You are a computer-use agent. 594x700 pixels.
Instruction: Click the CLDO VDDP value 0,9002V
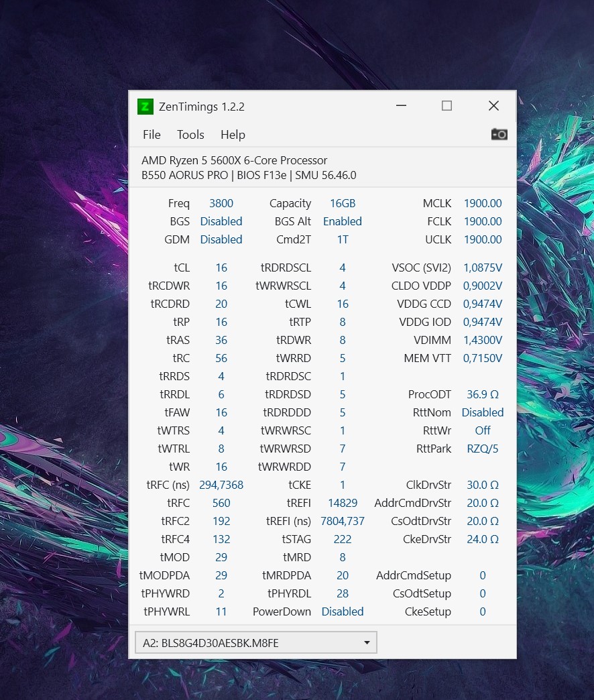point(483,286)
